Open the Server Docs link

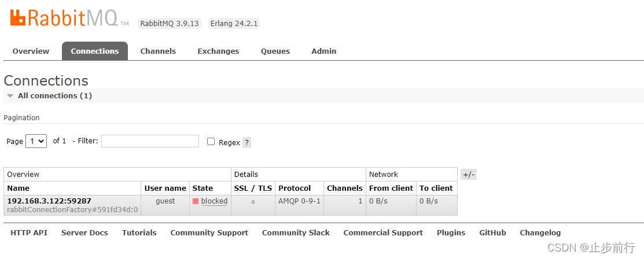[84, 233]
